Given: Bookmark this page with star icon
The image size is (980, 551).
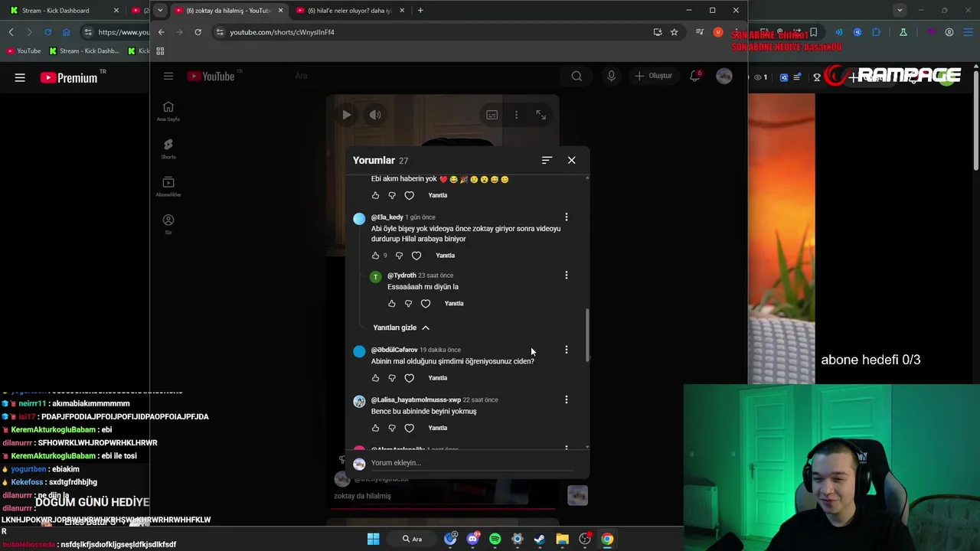Looking at the screenshot, I should (674, 32).
